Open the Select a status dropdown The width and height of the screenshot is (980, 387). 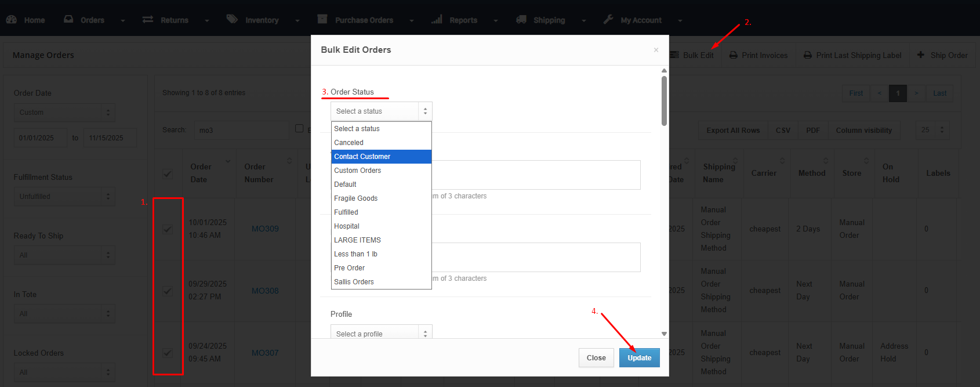click(x=381, y=111)
